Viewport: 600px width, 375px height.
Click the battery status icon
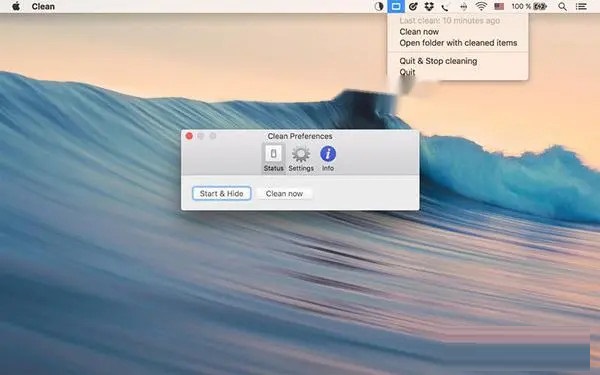coord(540,7)
